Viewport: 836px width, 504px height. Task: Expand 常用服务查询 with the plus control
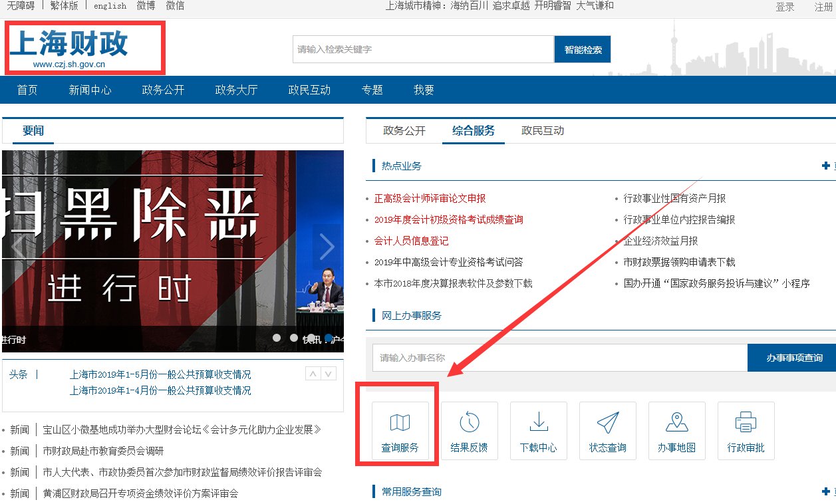pos(825,491)
